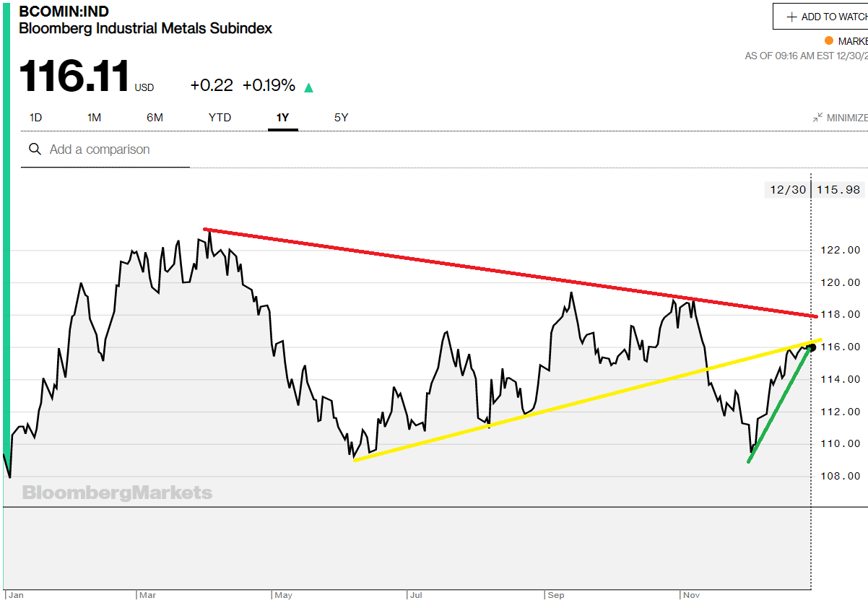Click the green up-arrow next to +0.19%
Screen dimensions: 868x603
[x=309, y=86]
